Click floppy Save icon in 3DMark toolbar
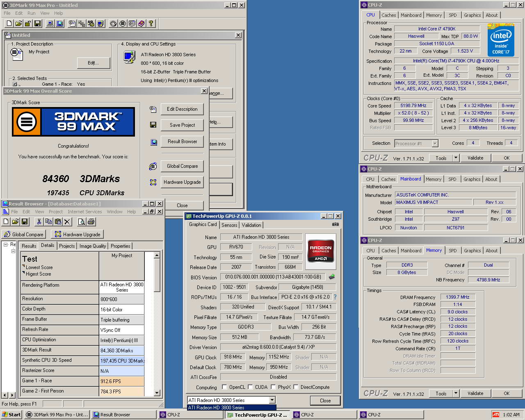Image resolution: width=525 pixels, height=420 pixels. [37, 24]
